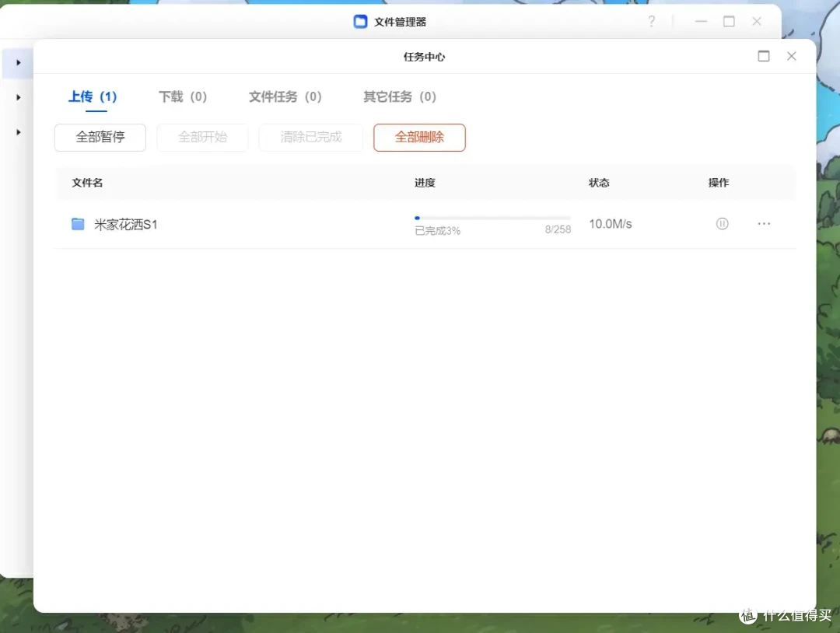
Task: Close the 任务中心 dialog
Action: [791, 56]
